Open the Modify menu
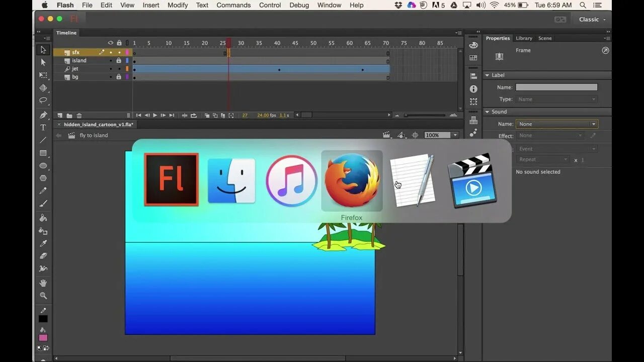Image resolution: width=644 pixels, height=362 pixels. click(x=178, y=5)
